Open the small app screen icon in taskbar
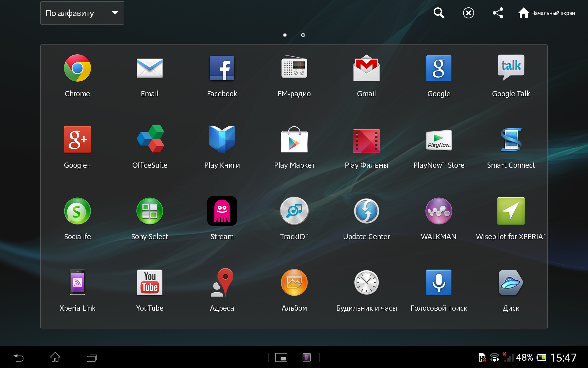Screen dimensions: 588x368 click(281, 358)
